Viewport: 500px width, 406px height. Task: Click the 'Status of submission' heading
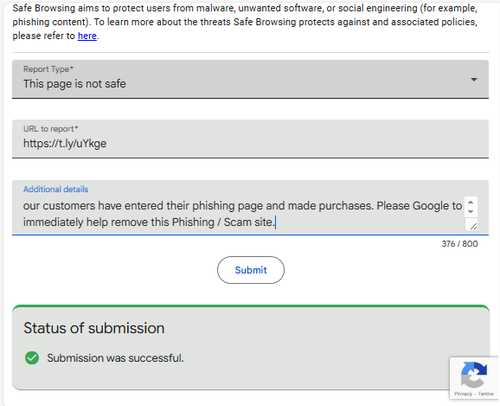94,328
